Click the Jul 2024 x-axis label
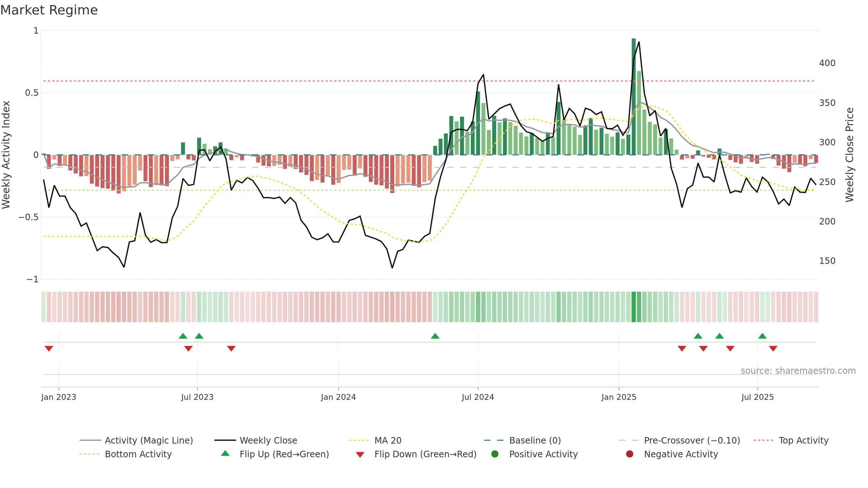The width and height of the screenshot is (868, 488). (x=478, y=397)
